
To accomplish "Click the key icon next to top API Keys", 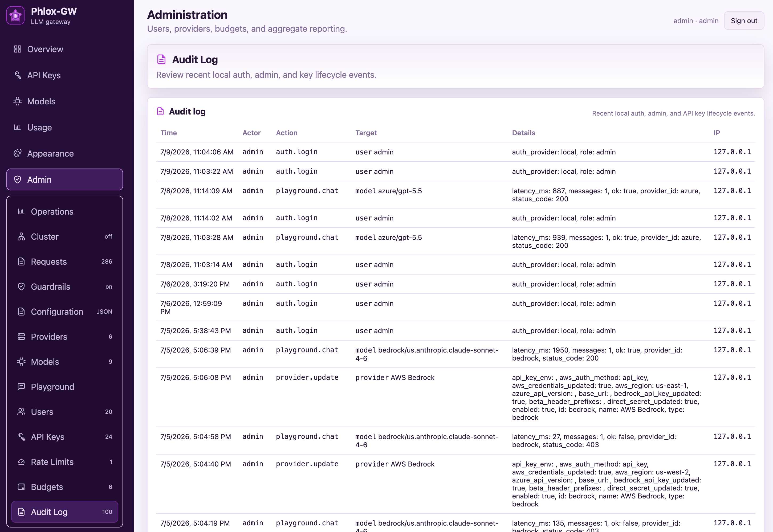I will point(18,75).
